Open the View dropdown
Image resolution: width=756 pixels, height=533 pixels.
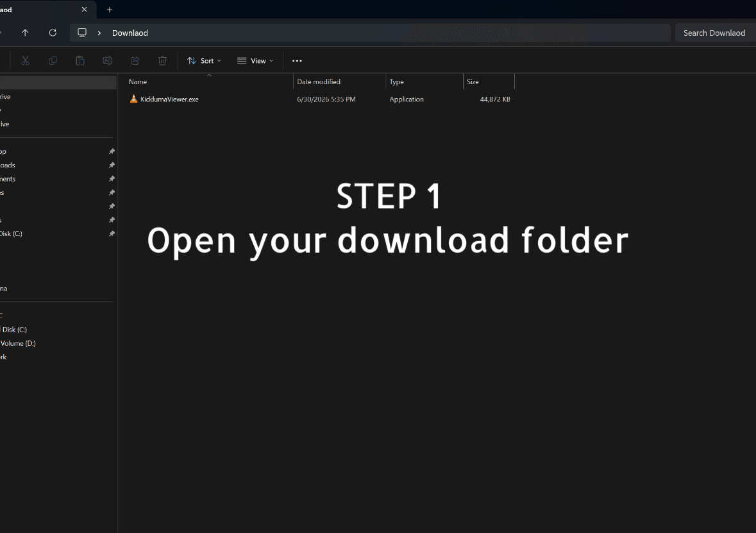[x=255, y=60]
